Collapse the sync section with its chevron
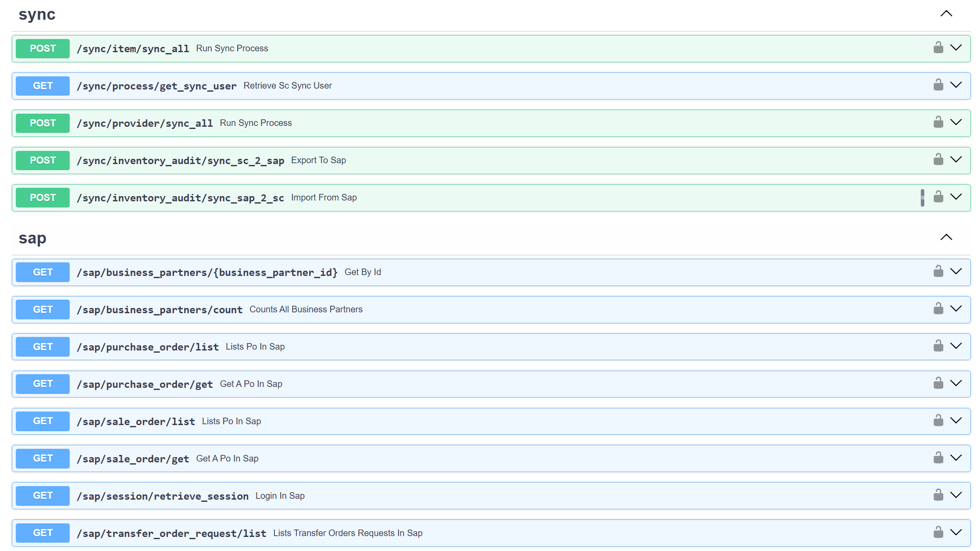 [x=946, y=14]
